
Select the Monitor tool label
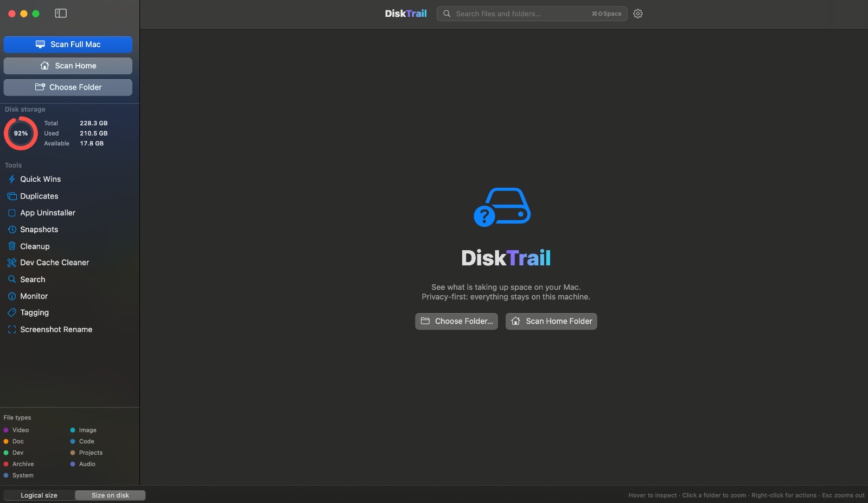(34, 296)
